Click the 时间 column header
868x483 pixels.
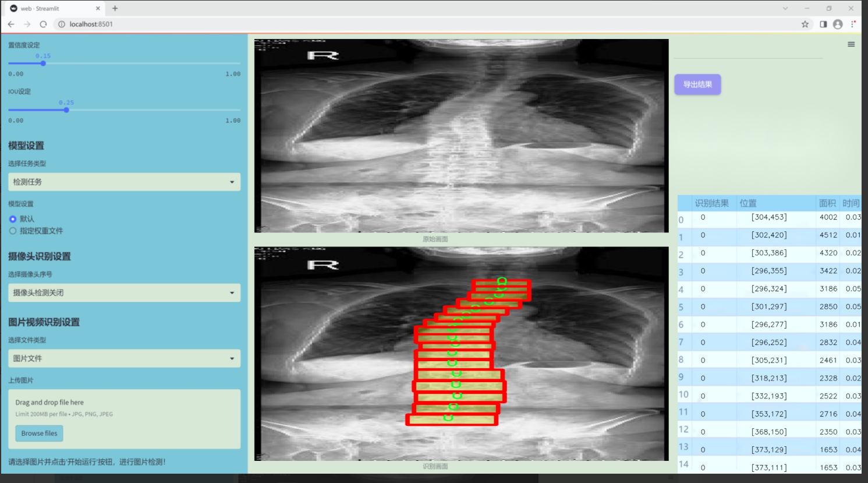point(851,203)
